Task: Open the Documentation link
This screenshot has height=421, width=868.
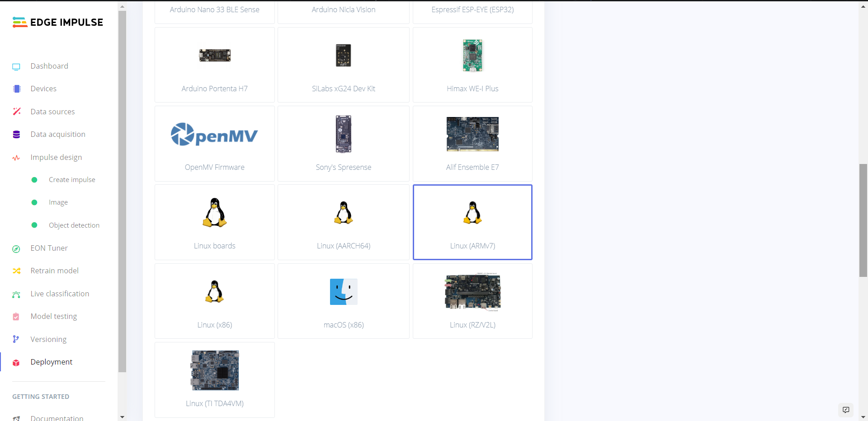Action: pyautogui.click(x=57, y=418)
